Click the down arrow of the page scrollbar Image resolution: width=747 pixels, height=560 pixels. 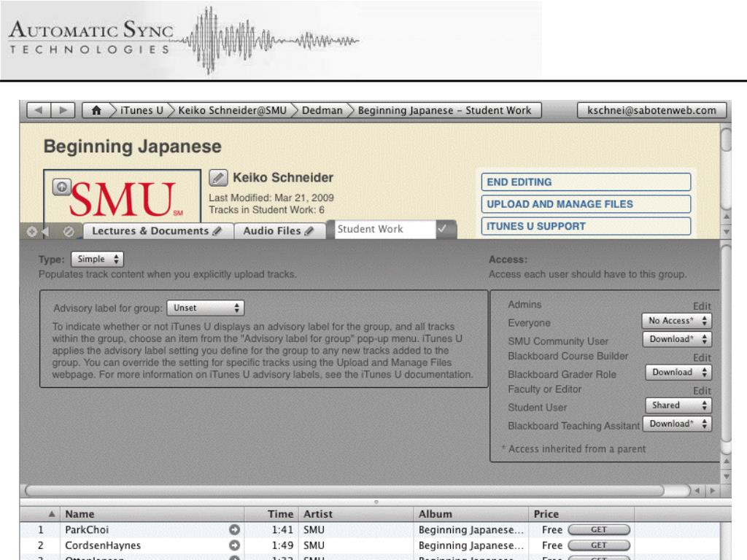pyautogui.click(x=727, y=232)
